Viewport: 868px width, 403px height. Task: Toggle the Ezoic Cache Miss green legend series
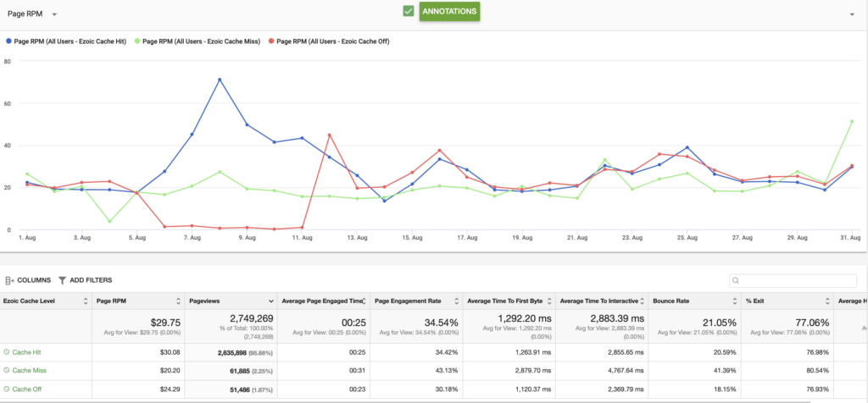[198, 41]
